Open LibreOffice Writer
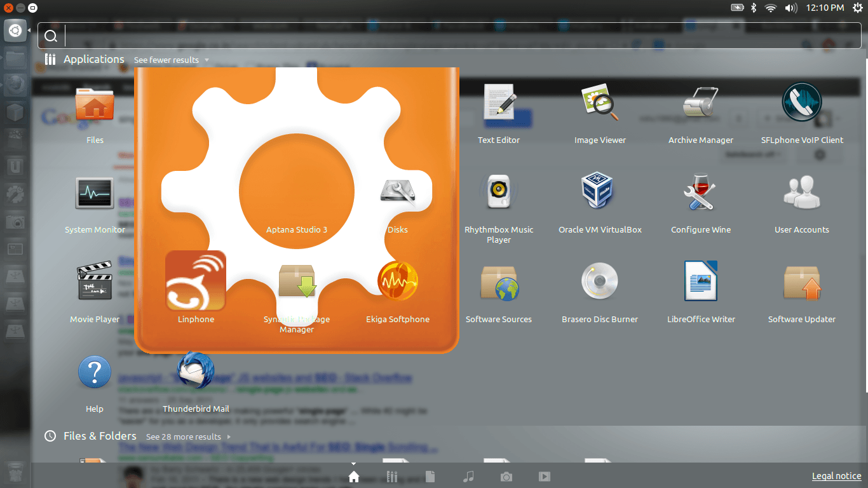The height and width of the screenshot is (488, 868). 701,281
